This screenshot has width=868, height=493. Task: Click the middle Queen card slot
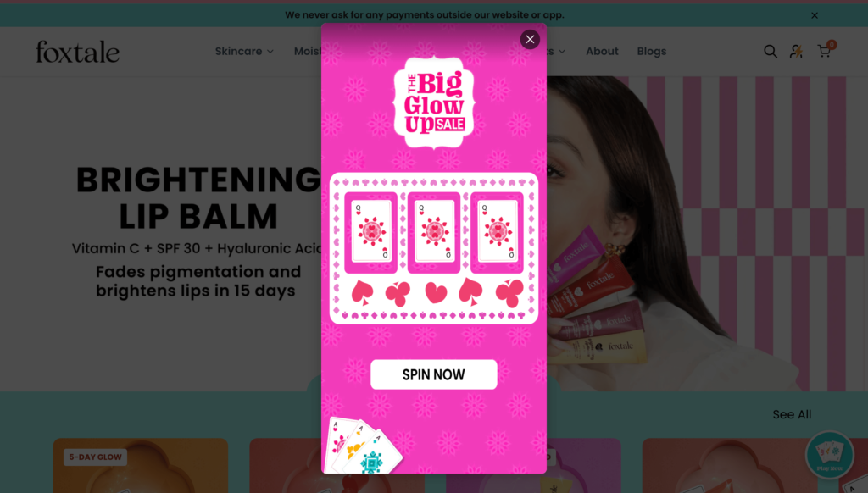tap(434, 232)
